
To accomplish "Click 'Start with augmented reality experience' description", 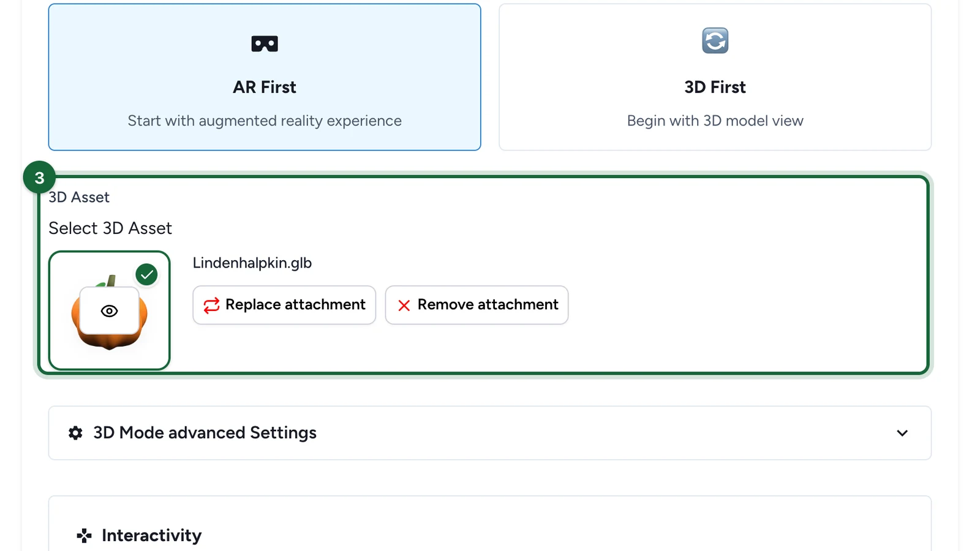I will (265, 121).
